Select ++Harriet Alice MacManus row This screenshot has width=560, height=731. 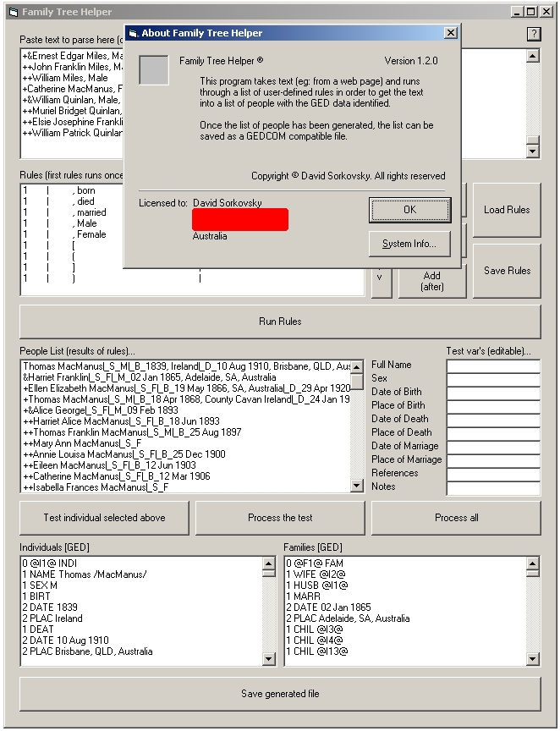pyautogui.click(x=186, y=421)
